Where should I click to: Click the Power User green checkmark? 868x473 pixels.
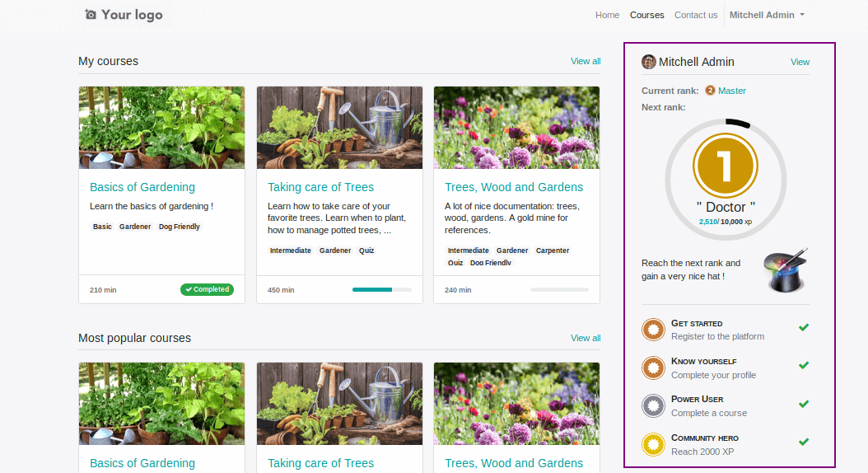[804, 404]
